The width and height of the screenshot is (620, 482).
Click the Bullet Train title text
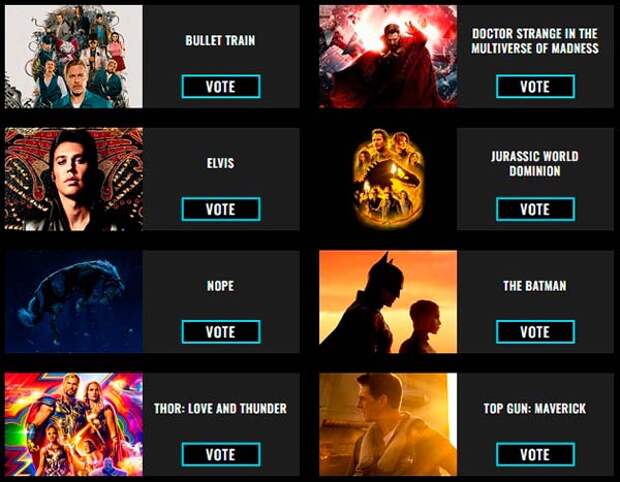[220, 40]
